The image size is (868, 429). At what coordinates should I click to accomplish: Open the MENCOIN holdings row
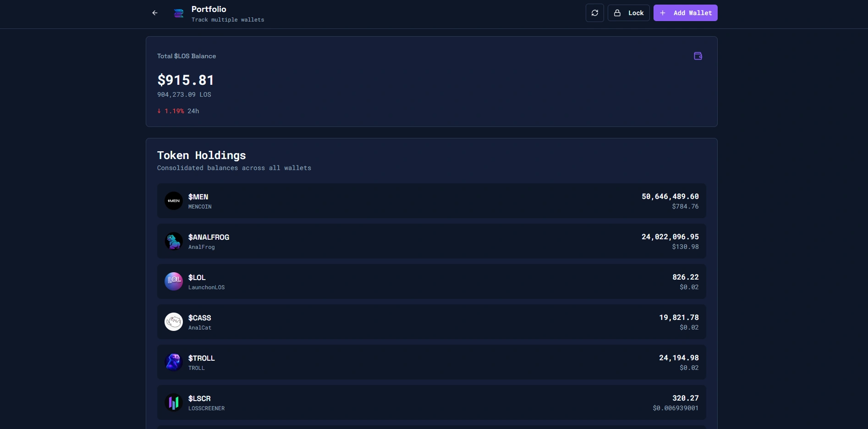coord(431,201)
